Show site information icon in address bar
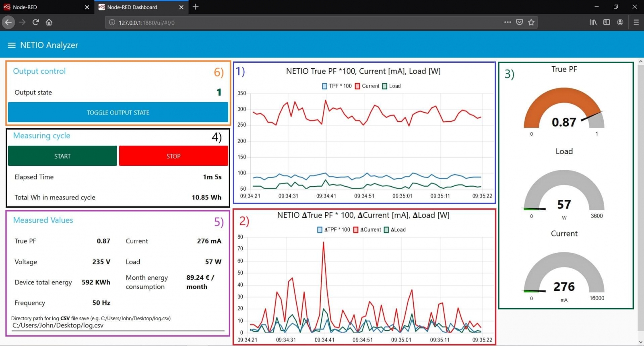 pos(112,23)
